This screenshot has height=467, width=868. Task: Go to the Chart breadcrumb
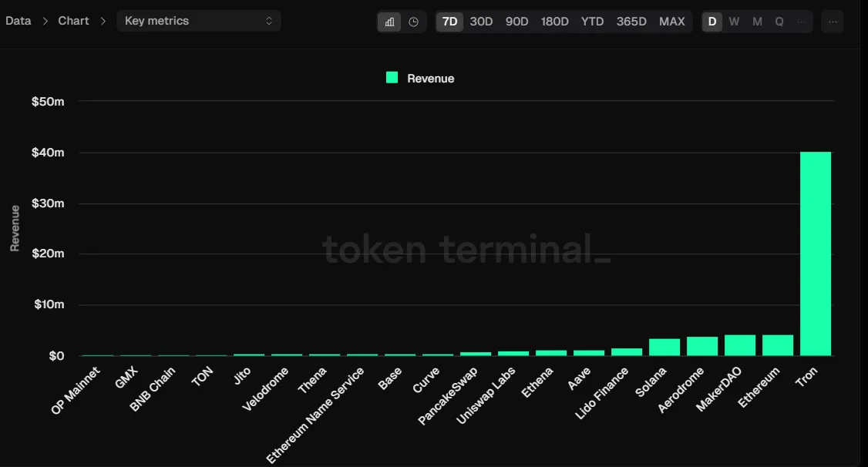coord(74,21)
